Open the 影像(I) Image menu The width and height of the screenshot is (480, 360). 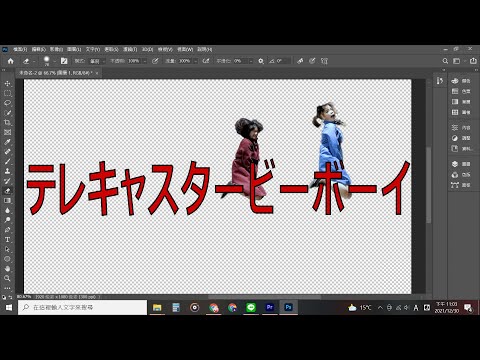point(56,49)
